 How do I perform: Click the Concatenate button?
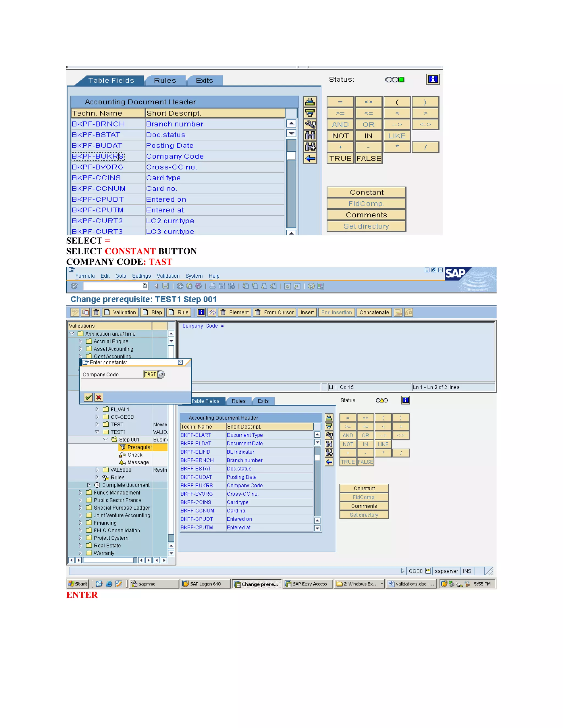tap(374, 312)
